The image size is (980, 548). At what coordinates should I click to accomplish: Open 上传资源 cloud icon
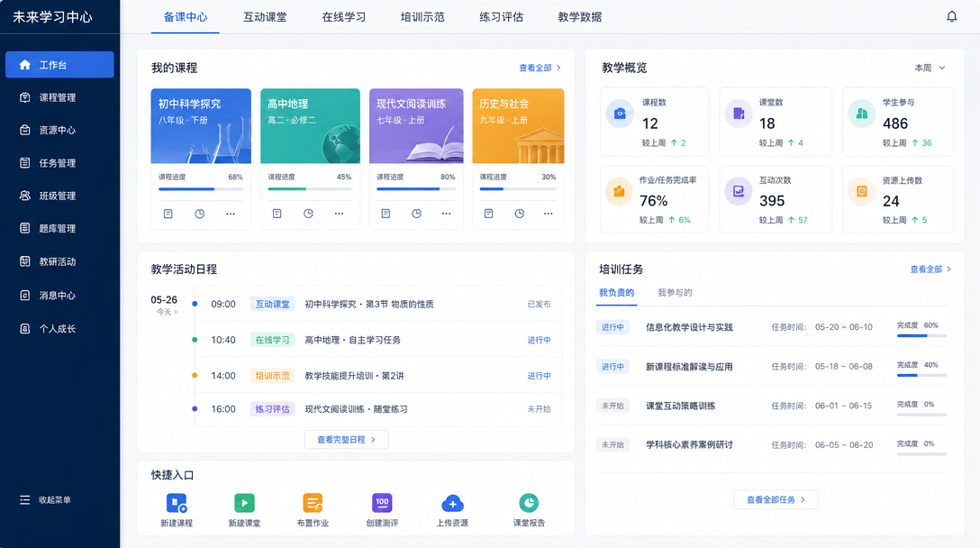[452, 503]
